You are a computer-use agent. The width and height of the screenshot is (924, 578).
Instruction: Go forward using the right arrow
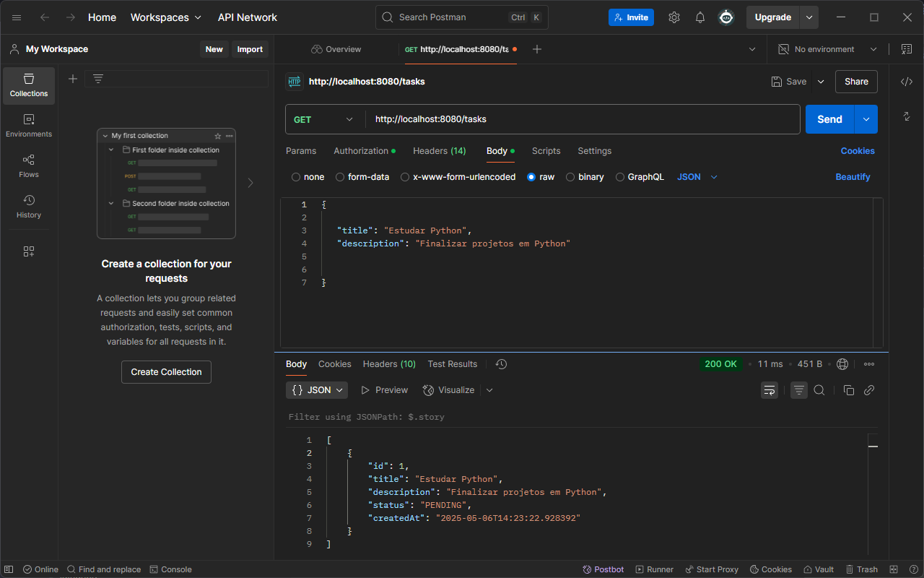click(71, 17)
